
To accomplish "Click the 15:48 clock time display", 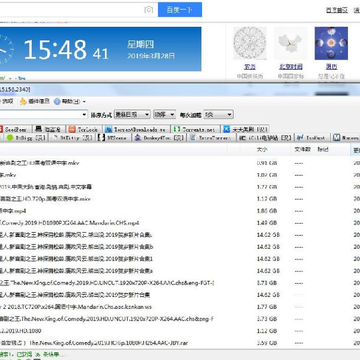I will coord(55,49).
